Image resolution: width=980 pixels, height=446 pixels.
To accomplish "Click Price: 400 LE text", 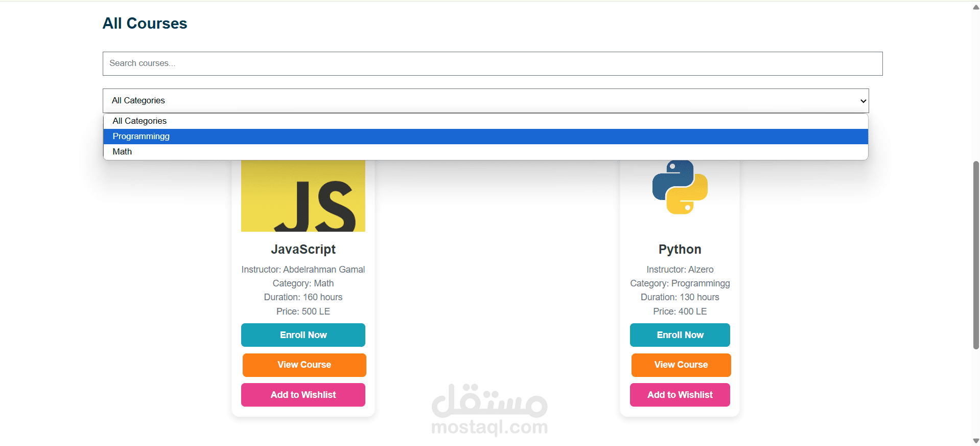I will point(680,311).
